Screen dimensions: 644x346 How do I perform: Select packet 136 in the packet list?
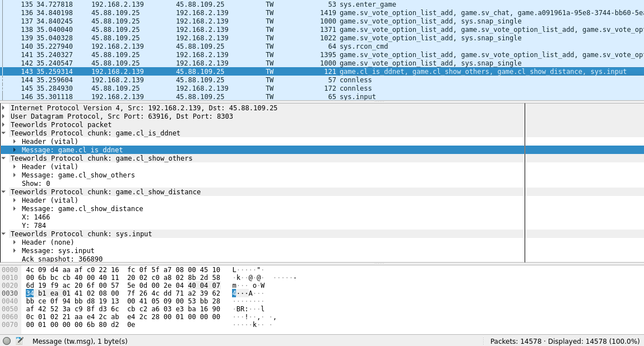click(322, 13)
